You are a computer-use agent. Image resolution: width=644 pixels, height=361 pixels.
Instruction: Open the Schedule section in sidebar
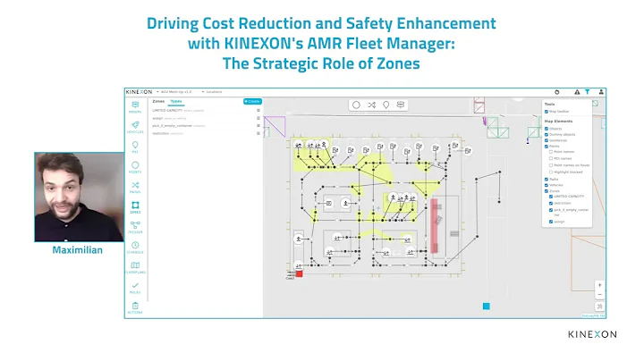click(135, 248)
